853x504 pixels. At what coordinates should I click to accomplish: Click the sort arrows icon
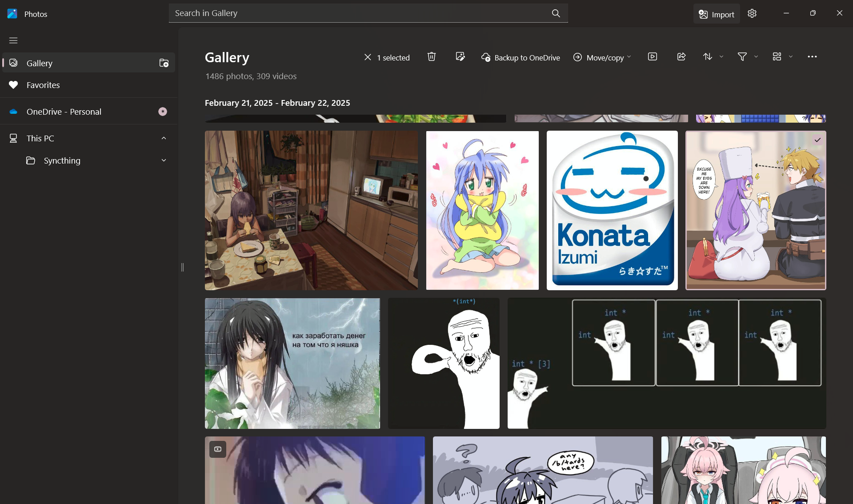point(708,57)
